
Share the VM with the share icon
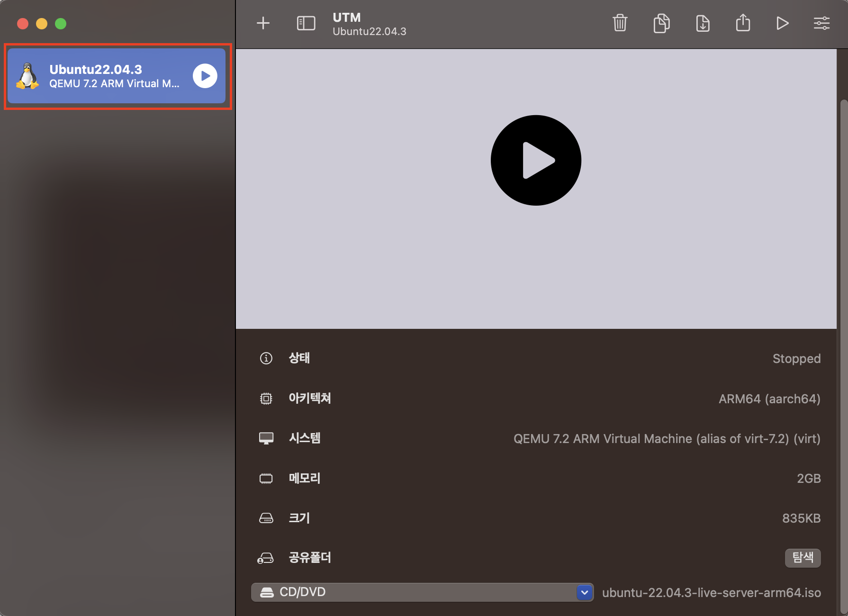click(x=743, y=22)
